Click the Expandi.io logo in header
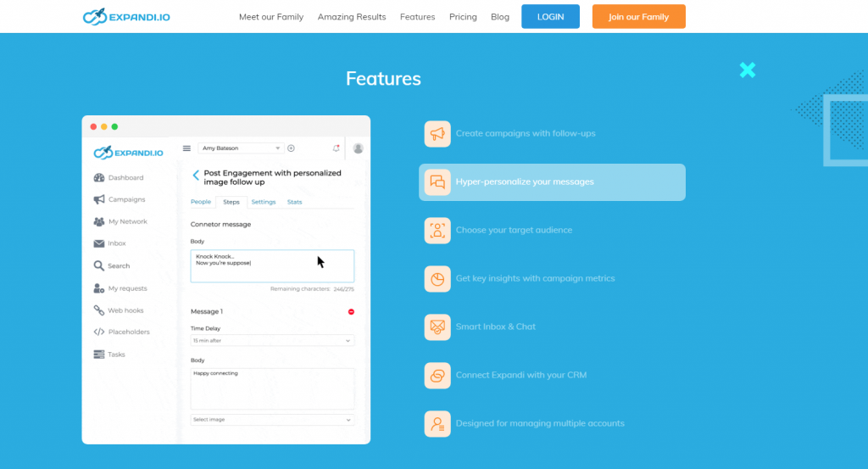Screen dimensions: 868x469 (126, 16)
